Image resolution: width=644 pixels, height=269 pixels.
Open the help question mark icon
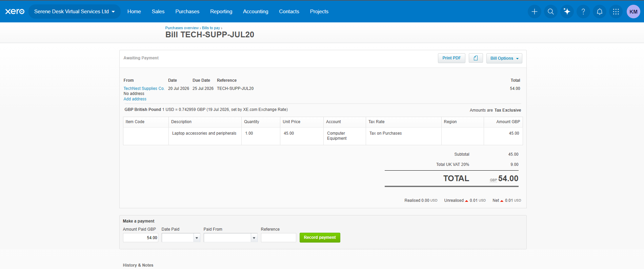(583, 12)
